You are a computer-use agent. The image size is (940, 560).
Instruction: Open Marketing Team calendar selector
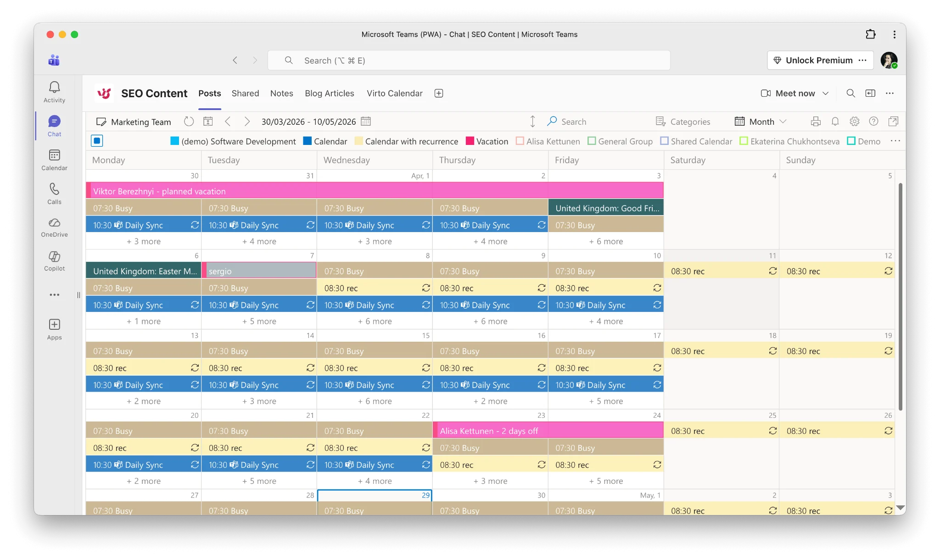[x=133, y=122]
